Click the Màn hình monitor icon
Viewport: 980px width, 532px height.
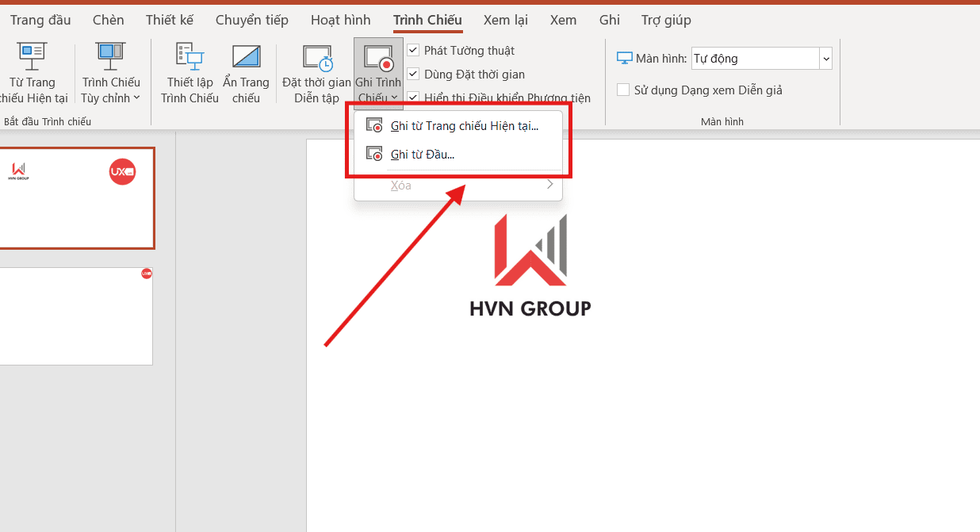point(625,59)
